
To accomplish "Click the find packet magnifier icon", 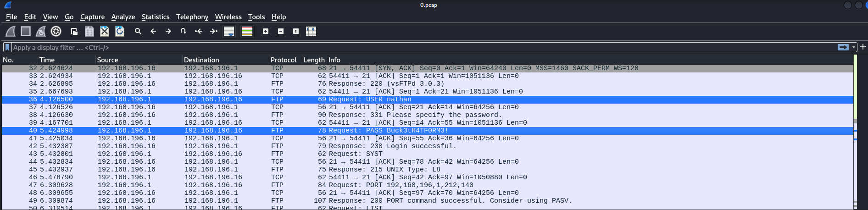I will click(x=138, y=31).
